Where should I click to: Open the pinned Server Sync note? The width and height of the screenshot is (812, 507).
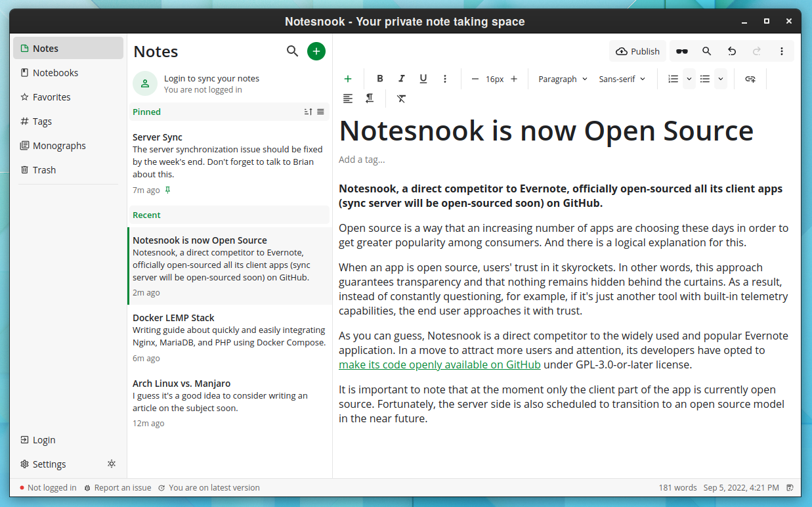click(228, 164)
